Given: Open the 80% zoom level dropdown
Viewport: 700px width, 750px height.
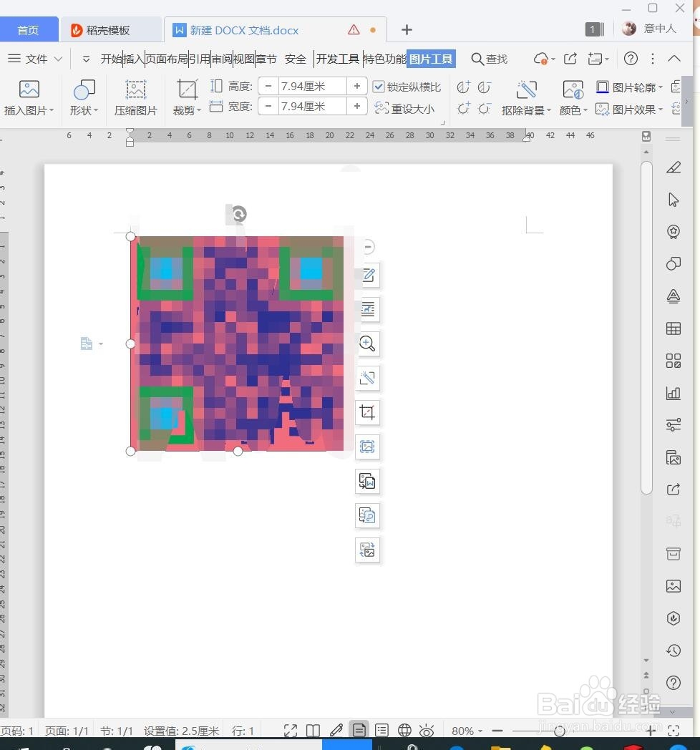Looking at the screenshot, I should 480,731.
